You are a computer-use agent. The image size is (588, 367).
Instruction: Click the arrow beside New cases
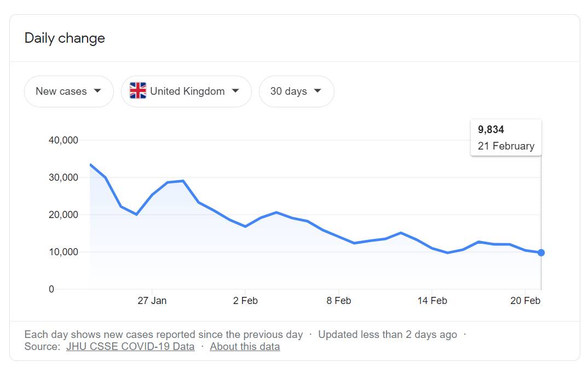point(97,91)
